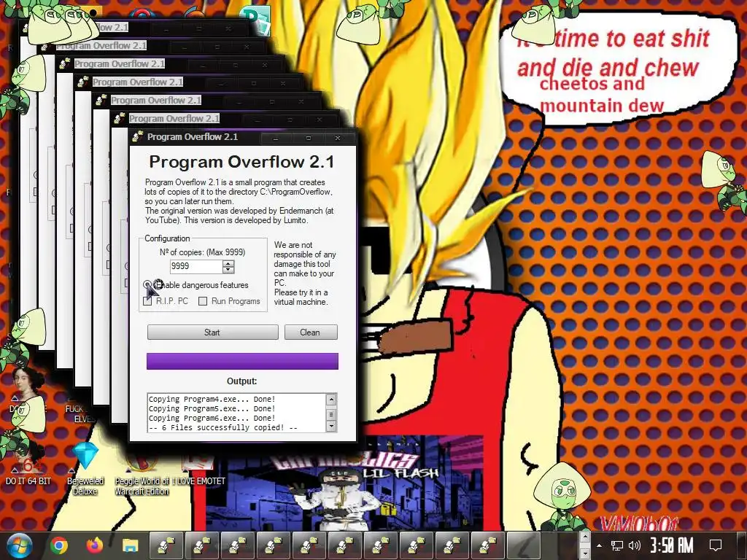Open the volume control tray icon
This screenshot has height=560, width=747.
click(x=634, y=545)
